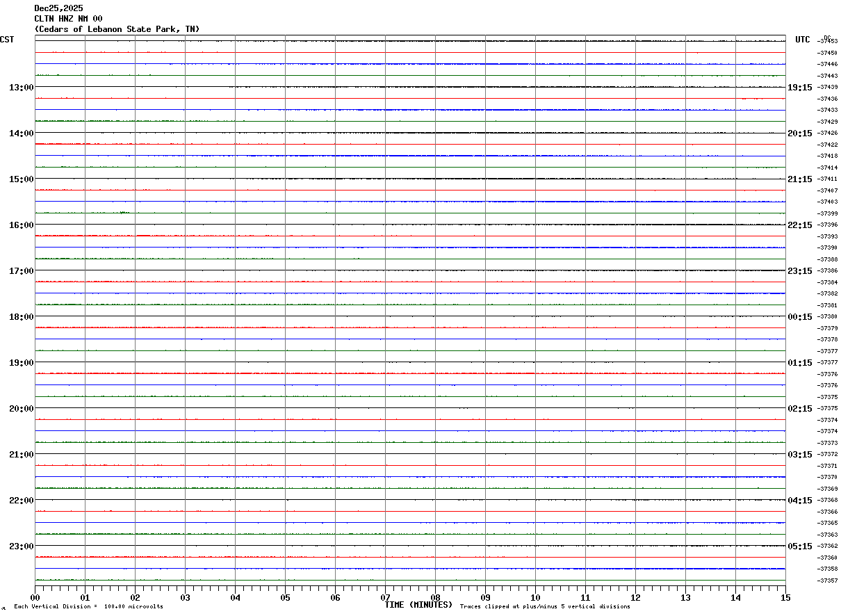Select minute tick label 10
This screenshot has height=616, width=841.
click(x=535, y=597)
